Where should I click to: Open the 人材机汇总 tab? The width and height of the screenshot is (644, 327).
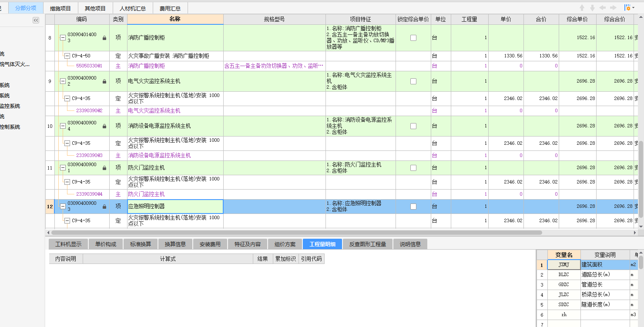pos(133,8)
